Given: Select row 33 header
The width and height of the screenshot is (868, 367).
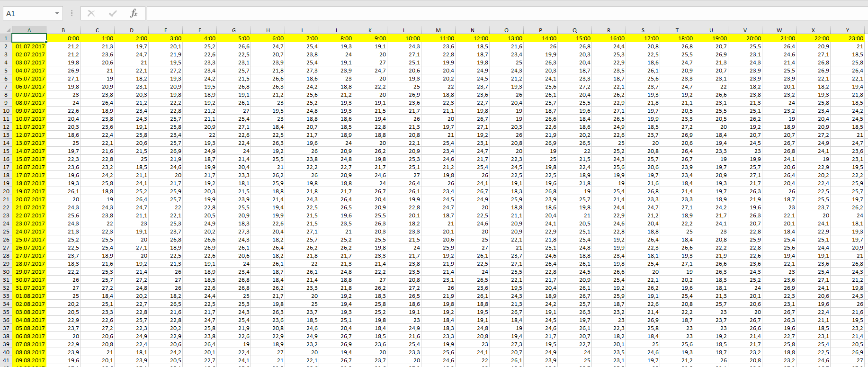Looking at the screenshot, I should [6, 296].
